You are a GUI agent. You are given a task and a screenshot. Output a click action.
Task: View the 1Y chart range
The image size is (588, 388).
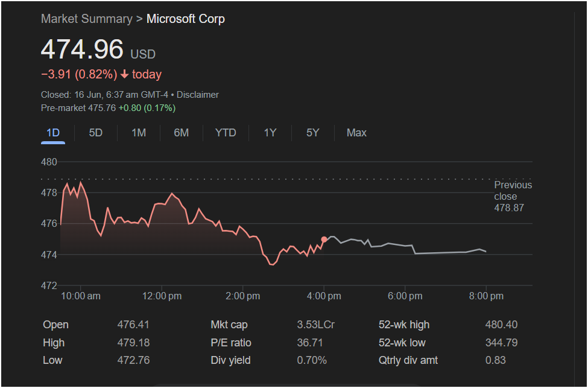click(270, 133)
